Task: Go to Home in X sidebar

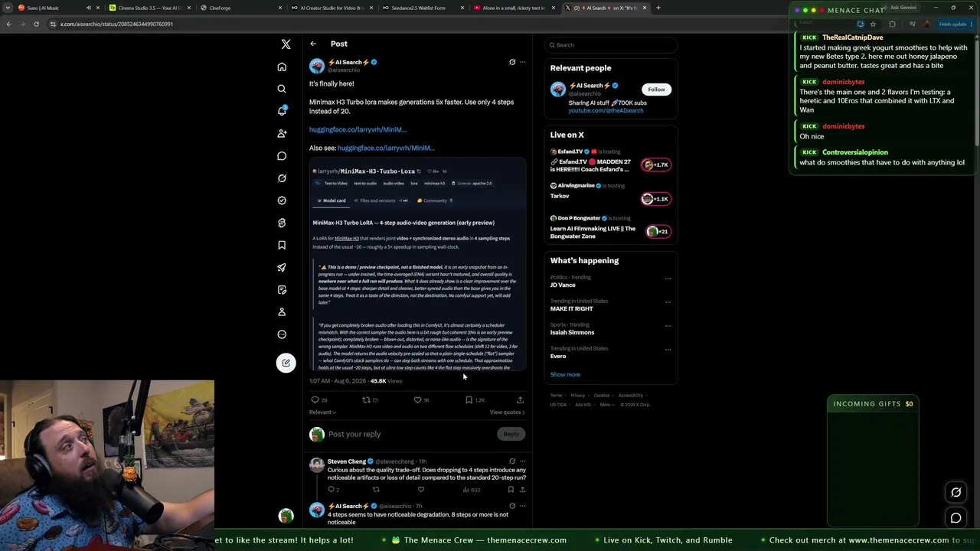Action: click(x=282, y=67)
